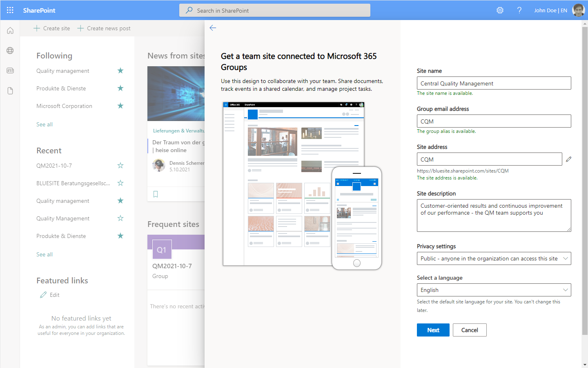This screenshot has width=588, height=368.
Task: Toggle star for Recent Quality management
Action: point(120,201)
